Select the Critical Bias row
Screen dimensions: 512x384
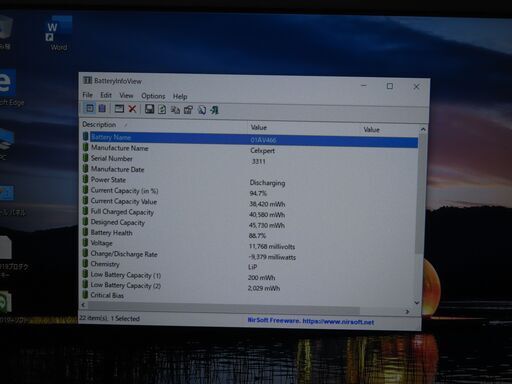click(x=248, y=296)
